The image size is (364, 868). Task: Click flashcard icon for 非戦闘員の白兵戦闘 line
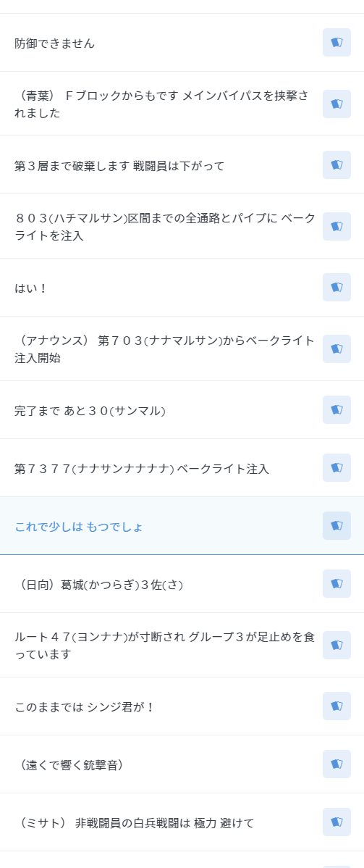[x=337, y=822]
